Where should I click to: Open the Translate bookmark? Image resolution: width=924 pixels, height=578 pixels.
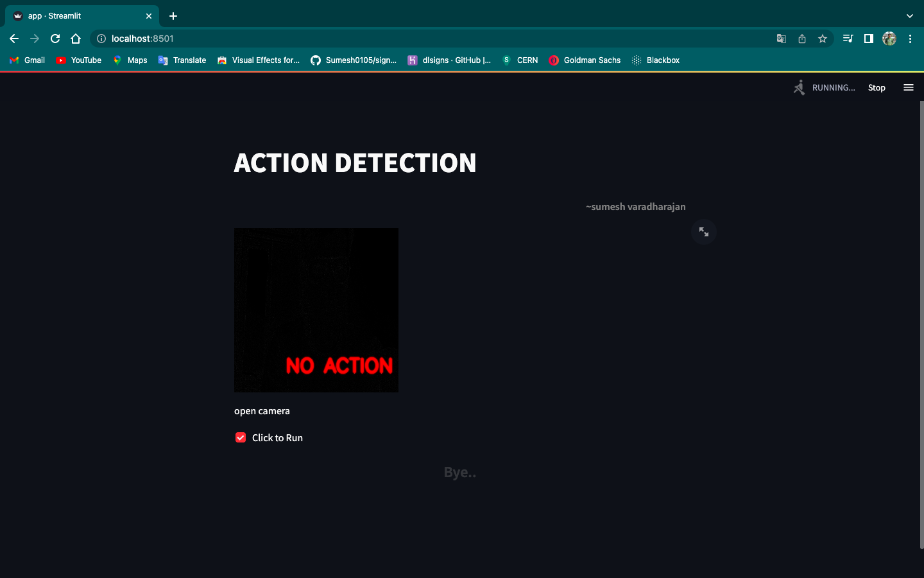(182, 60)
